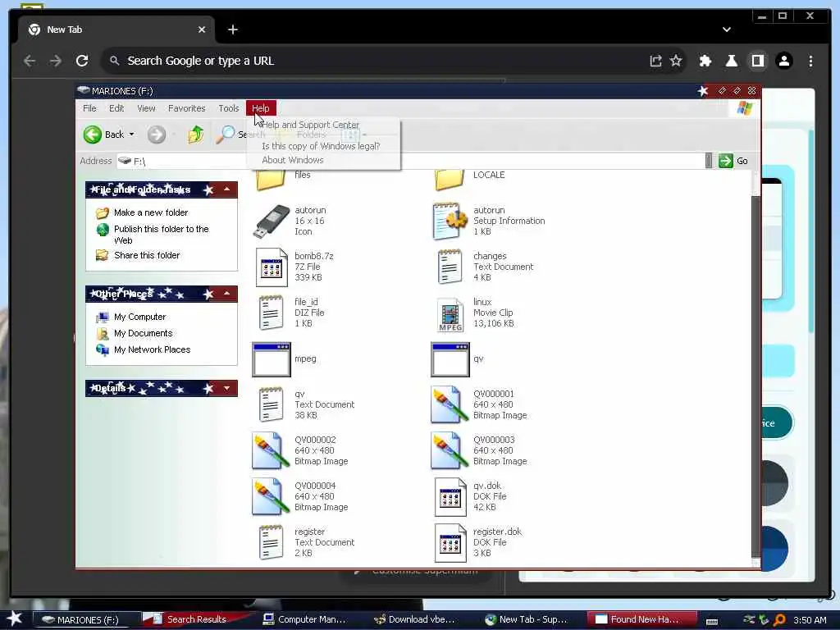The height and width of the screenshot is (630, 840).
Task: Click the F:\ address field
Action: click(410, 161)
